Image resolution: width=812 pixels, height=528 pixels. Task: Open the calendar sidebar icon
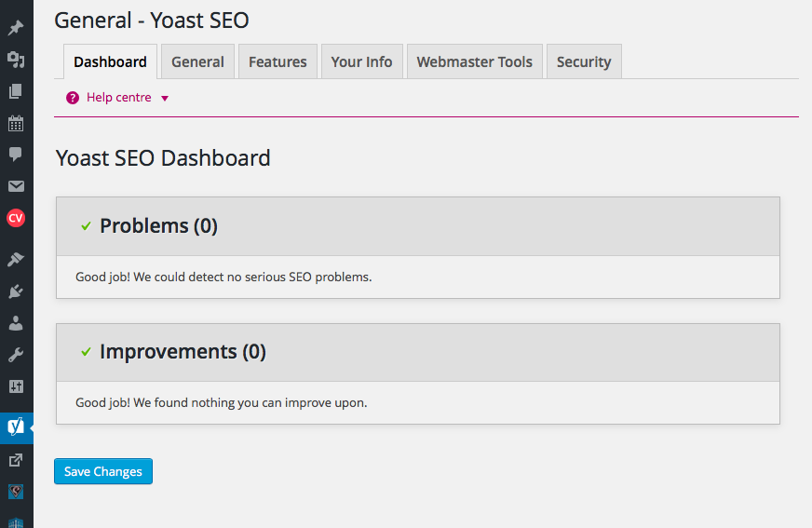point(16,123)
